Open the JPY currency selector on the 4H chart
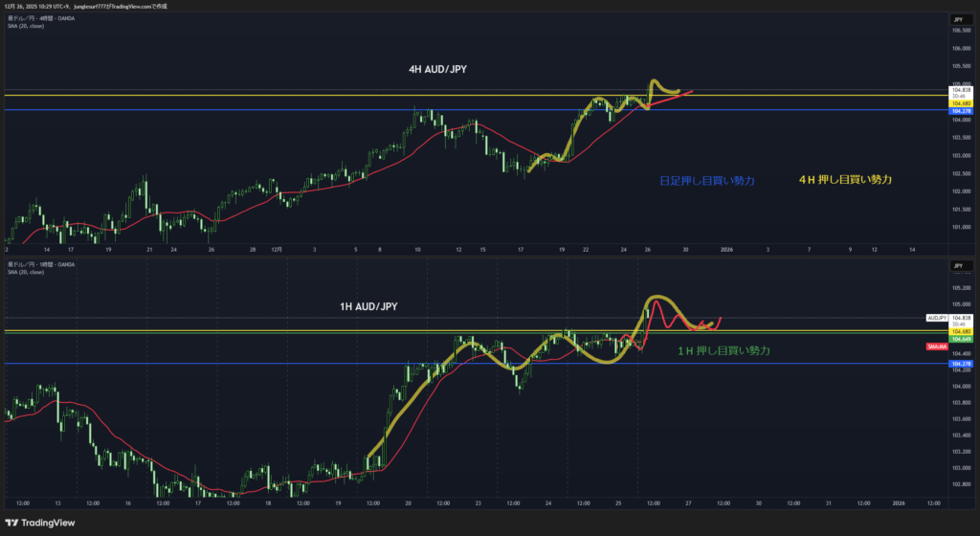This screenshot has width=980, height=536. (956, 19)
